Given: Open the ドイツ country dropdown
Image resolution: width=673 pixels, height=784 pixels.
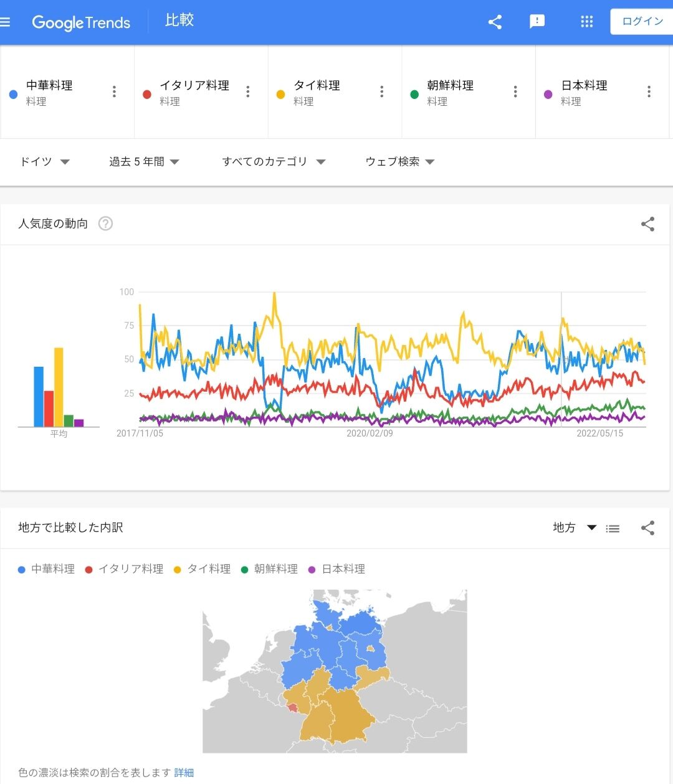Looking at the screenshot, I should click(x=45, y=162).
